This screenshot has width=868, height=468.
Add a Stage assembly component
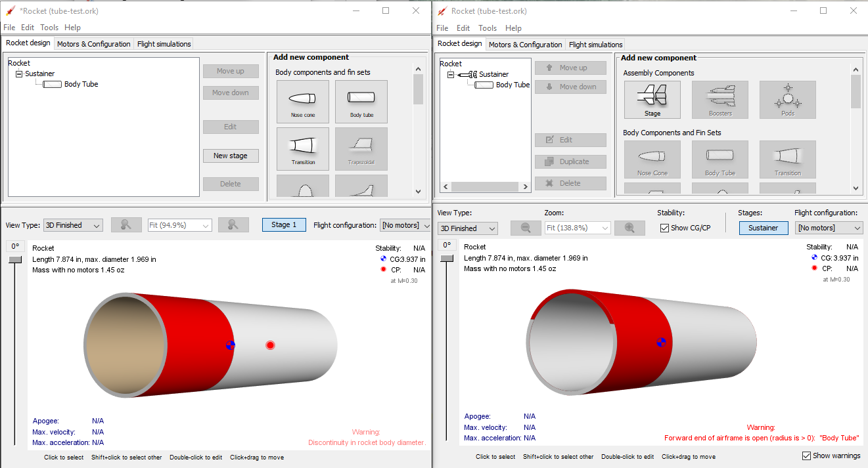click(652, 100)
